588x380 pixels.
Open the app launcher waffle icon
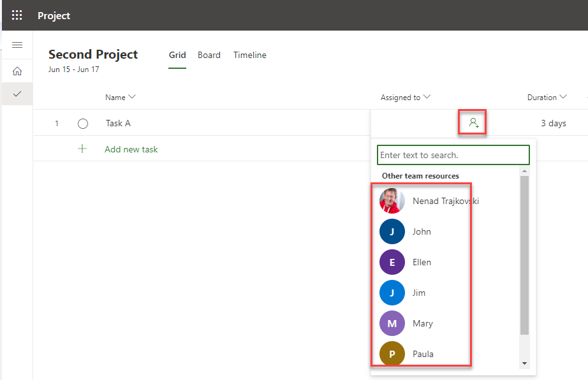pyautogui.click(x=17, y=15)
